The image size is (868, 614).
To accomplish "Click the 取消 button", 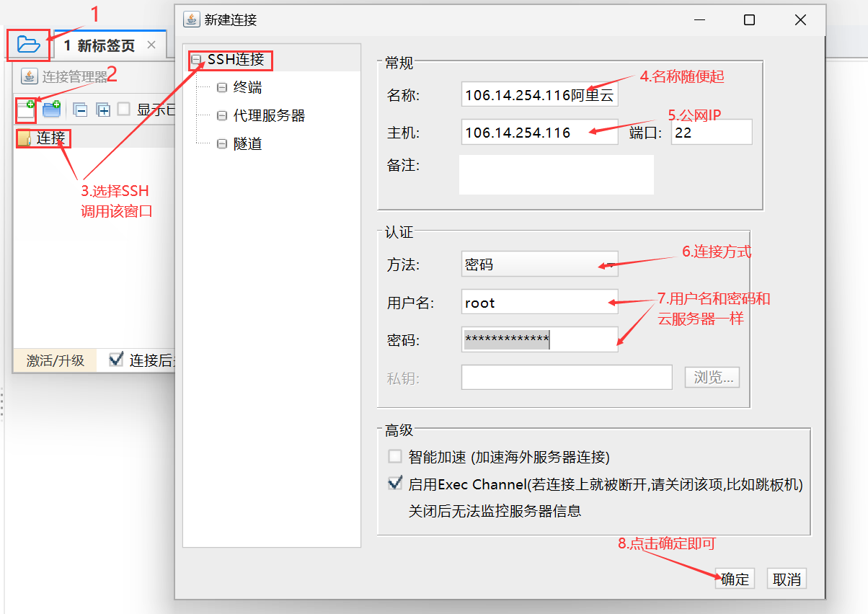I will [787, 579].
